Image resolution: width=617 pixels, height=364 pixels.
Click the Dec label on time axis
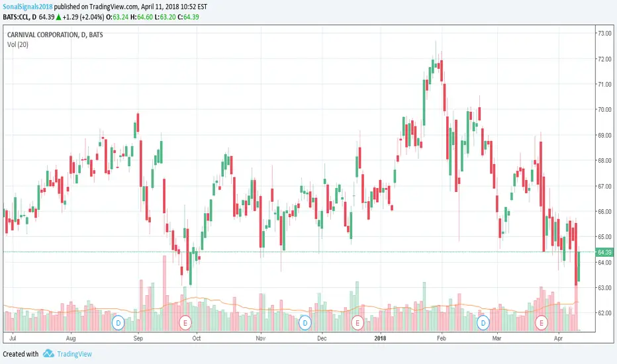point(322,338)
